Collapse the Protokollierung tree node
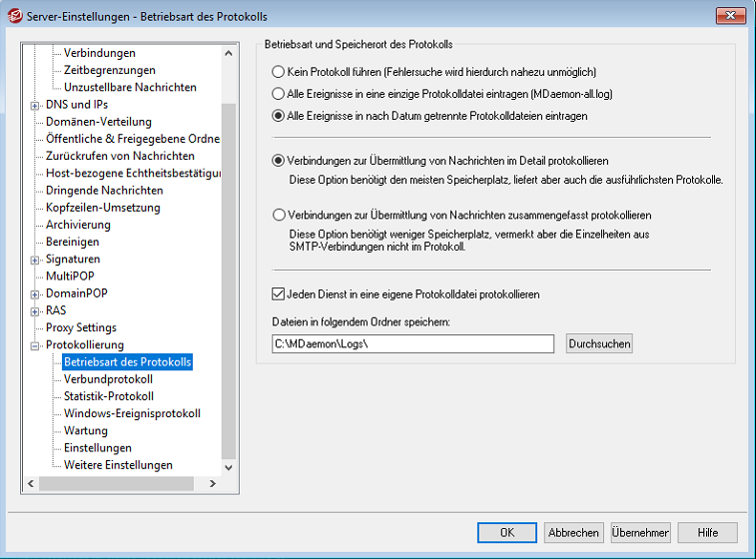The height and width of the screenshot is (559, 756). point(36,345)
